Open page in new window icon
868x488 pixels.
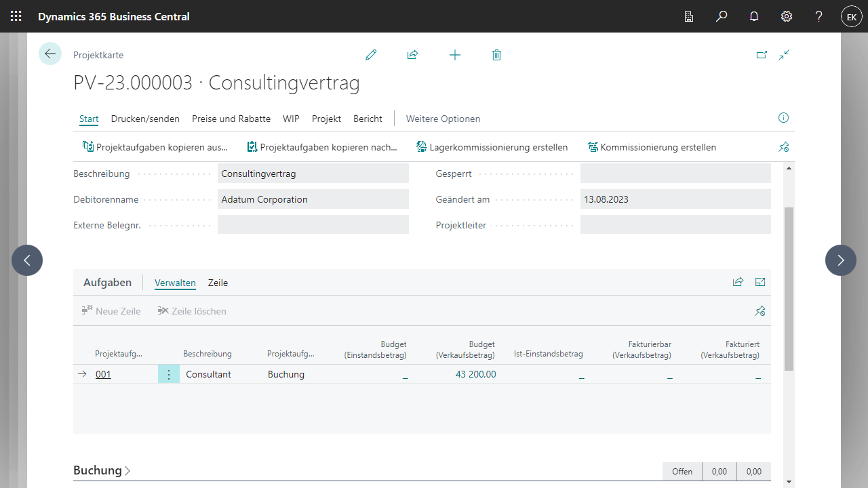(x=762, y=55)
